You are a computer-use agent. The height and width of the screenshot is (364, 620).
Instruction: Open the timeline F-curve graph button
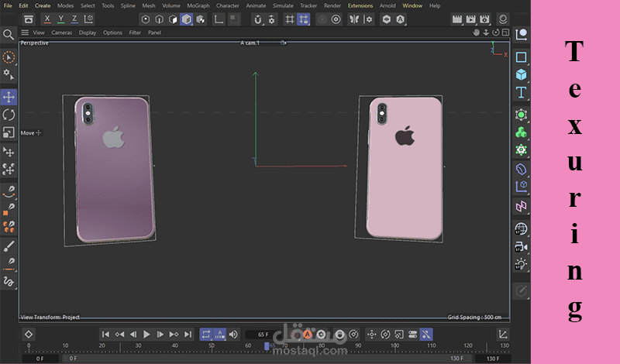[503, 335]
